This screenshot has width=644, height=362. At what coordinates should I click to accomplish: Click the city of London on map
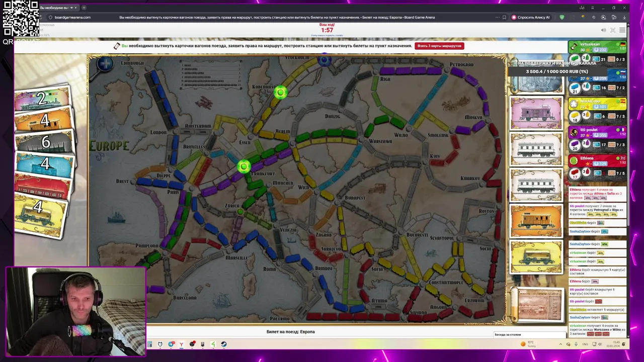[158, 132]
